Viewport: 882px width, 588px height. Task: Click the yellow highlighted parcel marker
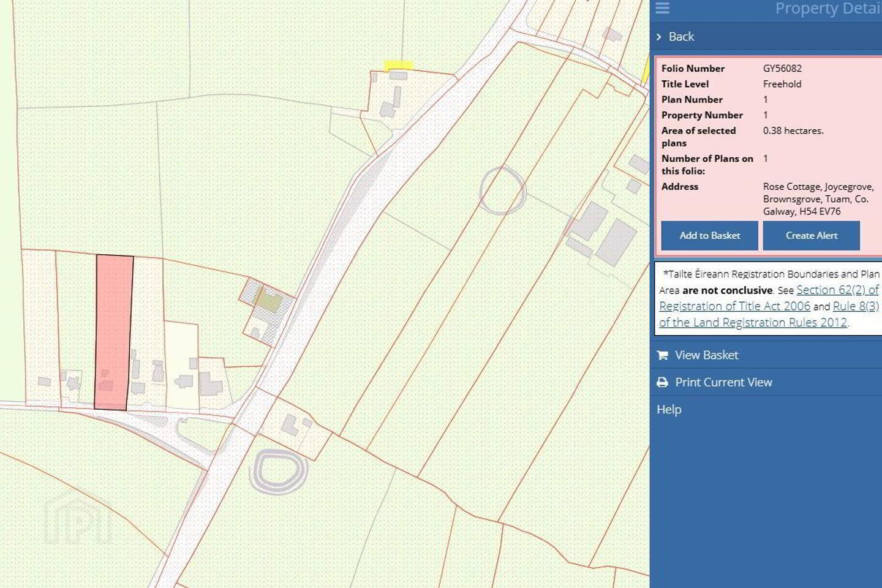(x=398, y=65)
